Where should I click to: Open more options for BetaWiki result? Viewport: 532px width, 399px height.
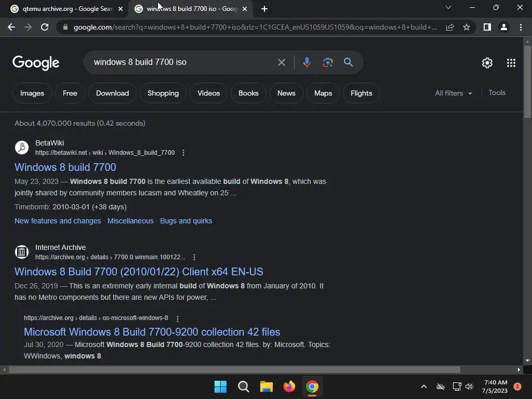pos(183,153)
